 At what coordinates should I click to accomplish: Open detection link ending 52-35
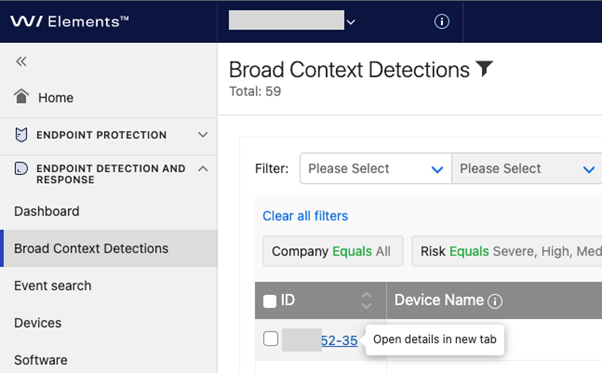[x=339, y=340]
